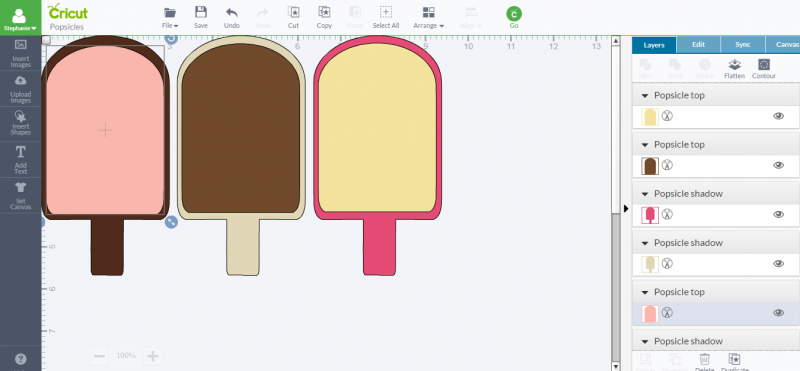Click the yellow layer color swatch
This screenshot has height=371, width=800.
650,117
